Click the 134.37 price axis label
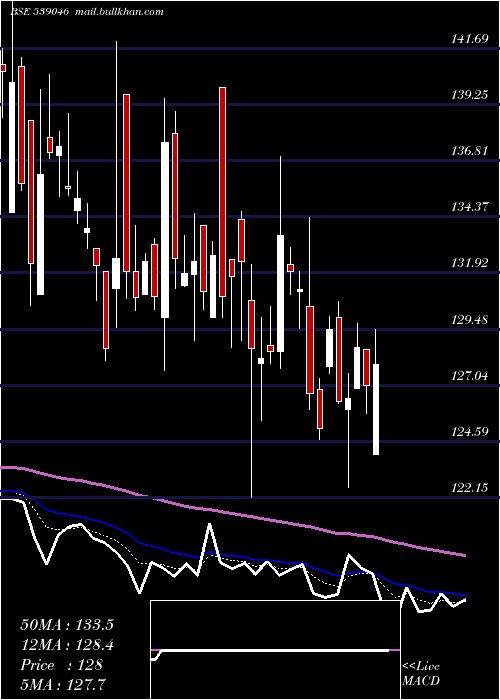500x700 pixels. pos(470,207)
